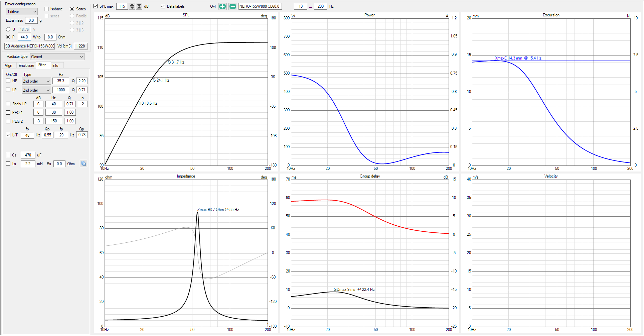Click the PEQ 1 Q field 1.00

pos(70,112)
